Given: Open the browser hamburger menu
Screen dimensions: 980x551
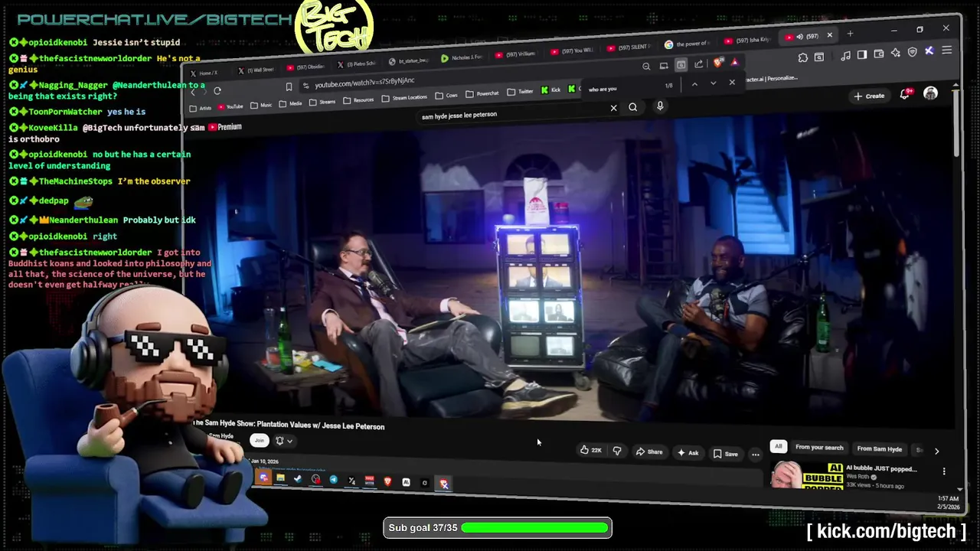Looking at the screenshot, I should click(x=946, y=51).
